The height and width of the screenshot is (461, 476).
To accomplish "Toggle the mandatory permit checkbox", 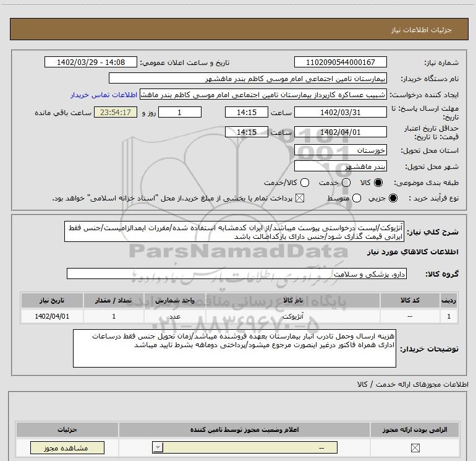I will pyautogui.click(x=415, y=447).
